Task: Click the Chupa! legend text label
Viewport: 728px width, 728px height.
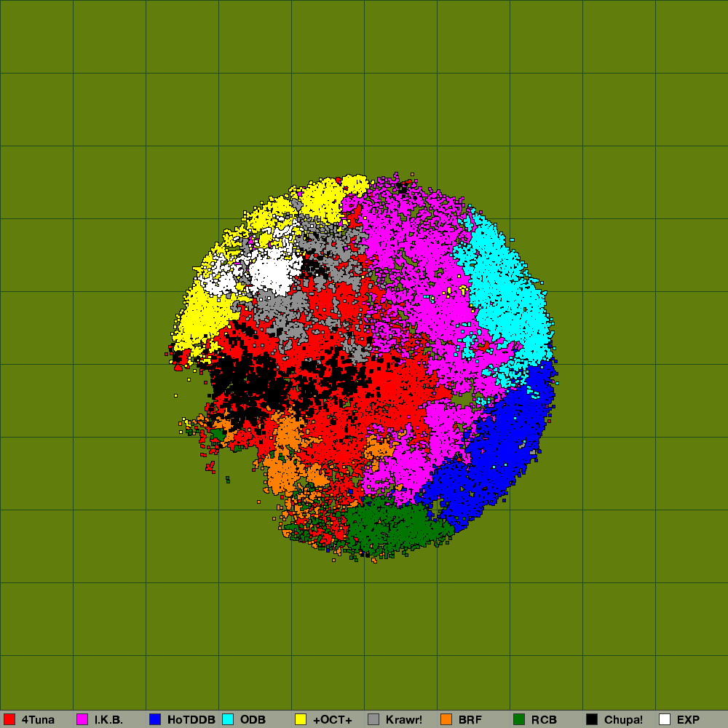Action: coord(623,719)
